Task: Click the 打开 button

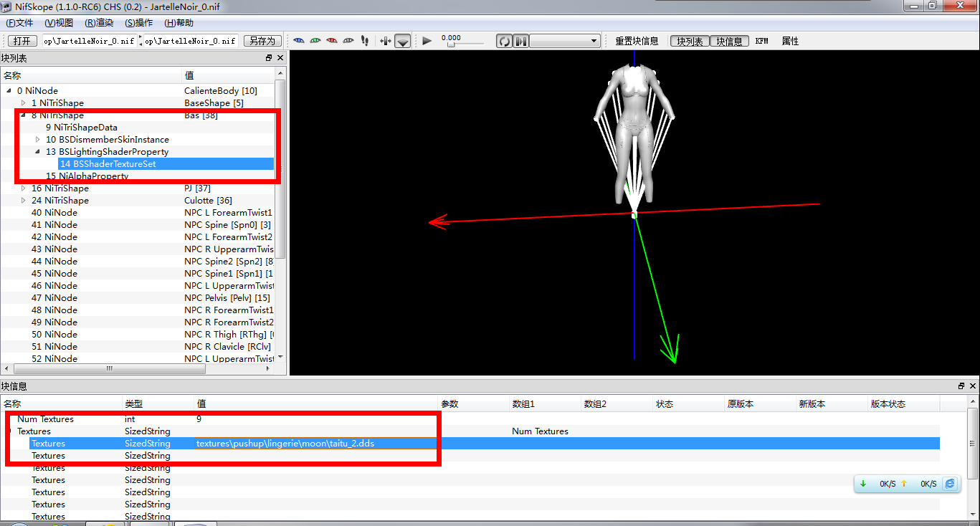Action: pos(22,41)
